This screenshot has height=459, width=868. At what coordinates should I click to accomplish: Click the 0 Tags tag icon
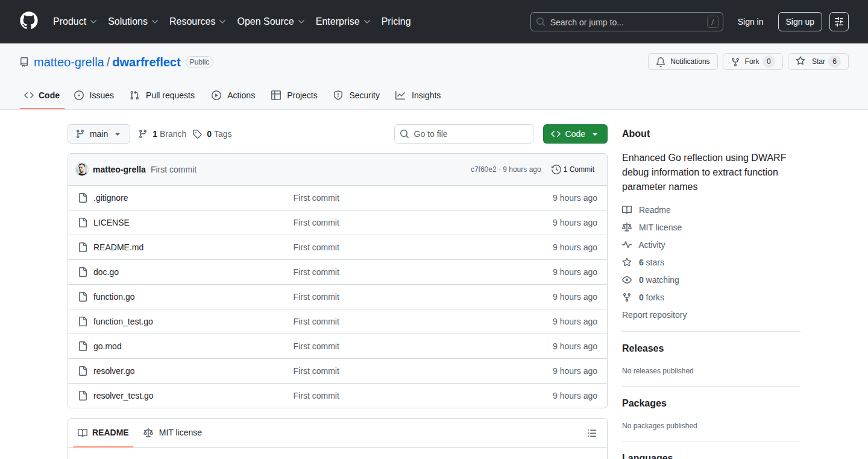pyautogui.click(x=197, y=134)
